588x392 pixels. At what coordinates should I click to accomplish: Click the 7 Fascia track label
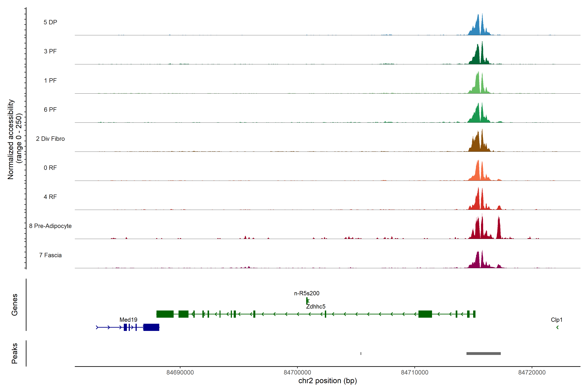tap(50, 255)
